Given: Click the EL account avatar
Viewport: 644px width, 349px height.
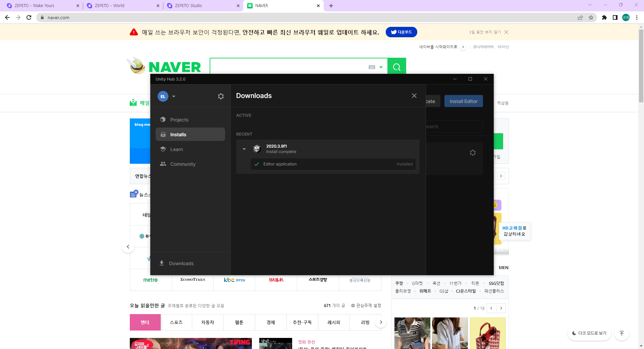Looking at the screenshot, I should [x=163, y=96].
